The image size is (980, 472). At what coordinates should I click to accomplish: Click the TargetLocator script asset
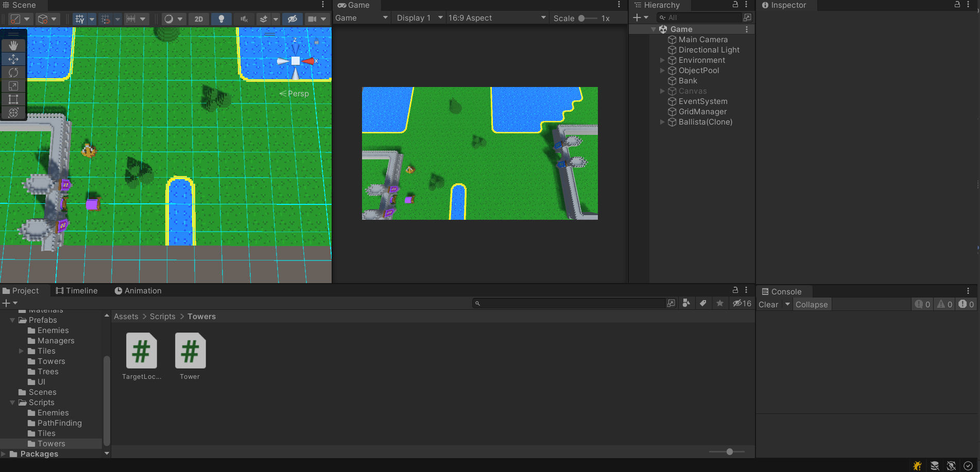tap(142, 356)
